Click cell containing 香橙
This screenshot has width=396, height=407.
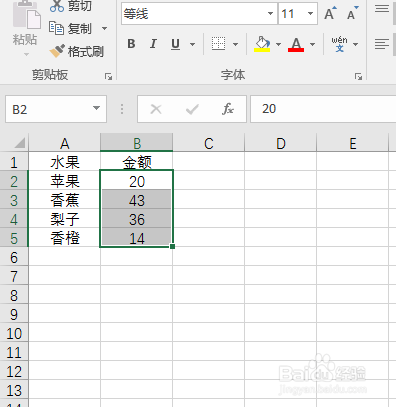point(65,238)
